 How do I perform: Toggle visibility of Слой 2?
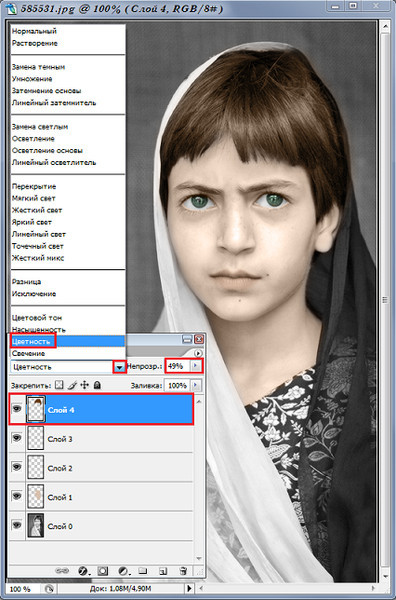pyautogui.click(x=17, y=467)
